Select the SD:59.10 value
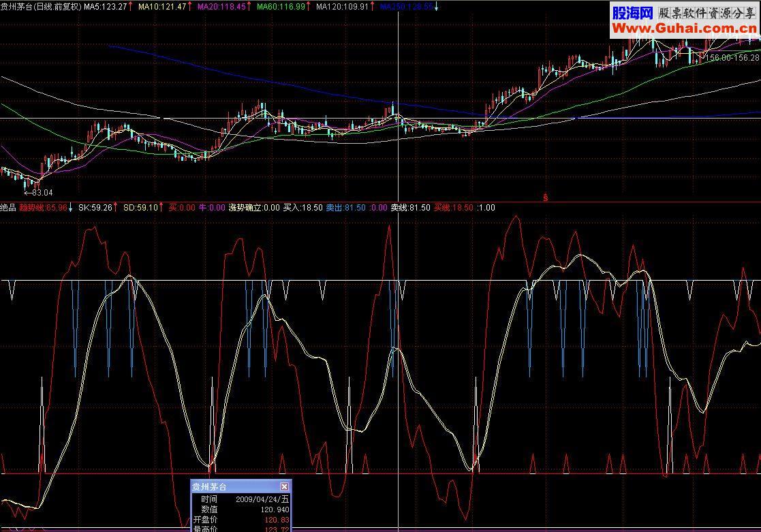 pyautogui.click(x=141, y=207)
